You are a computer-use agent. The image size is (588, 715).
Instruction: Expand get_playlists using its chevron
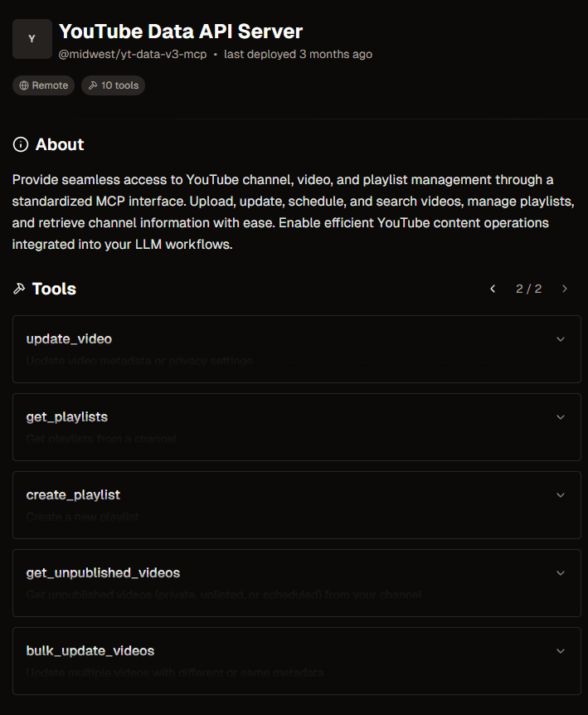pos(561,417)
